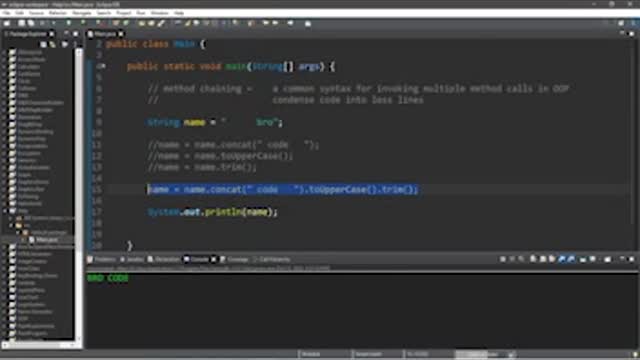Viewport: 640px width, 360px height.
Task: Click the Save All toolbar icon
Action: tap(31, 23)
